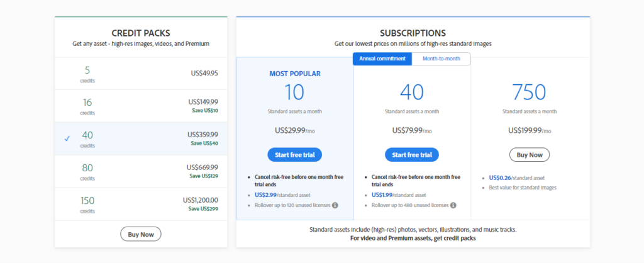Click the US$79.99/mo subscription price
This screenshot has height=265, width=644.
point(412,131)
